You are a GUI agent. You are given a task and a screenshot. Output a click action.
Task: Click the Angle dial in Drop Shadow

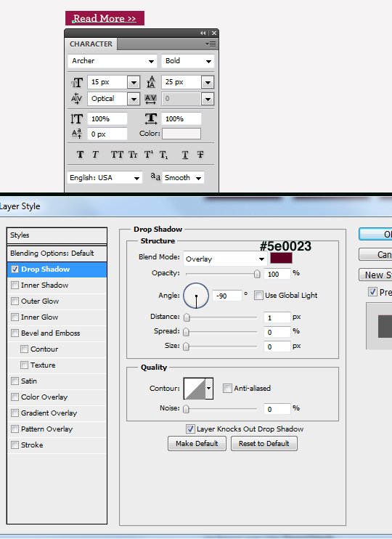tap(196, 296)
